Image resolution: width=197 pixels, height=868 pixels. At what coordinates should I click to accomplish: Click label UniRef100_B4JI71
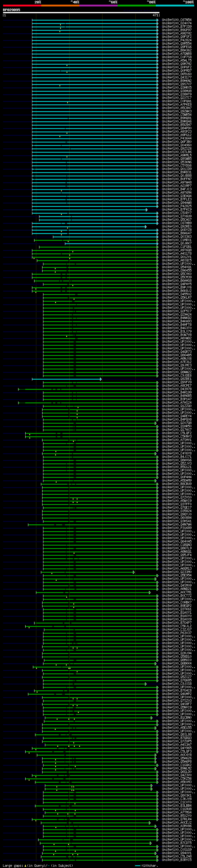(x=177, y=457)
